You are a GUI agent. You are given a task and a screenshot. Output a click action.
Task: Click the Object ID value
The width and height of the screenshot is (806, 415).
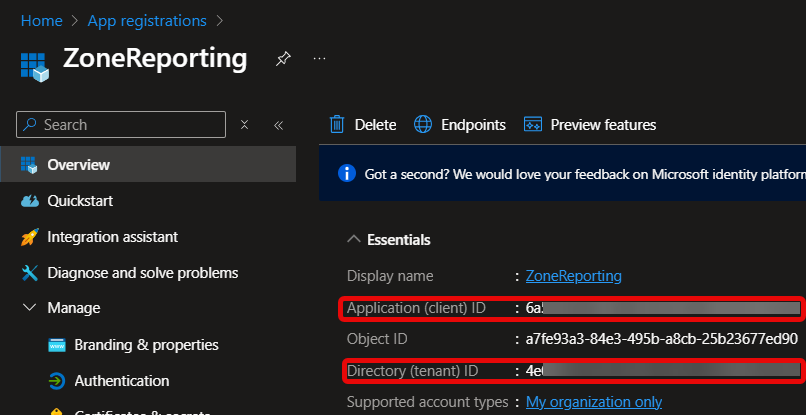click(662, 339)
